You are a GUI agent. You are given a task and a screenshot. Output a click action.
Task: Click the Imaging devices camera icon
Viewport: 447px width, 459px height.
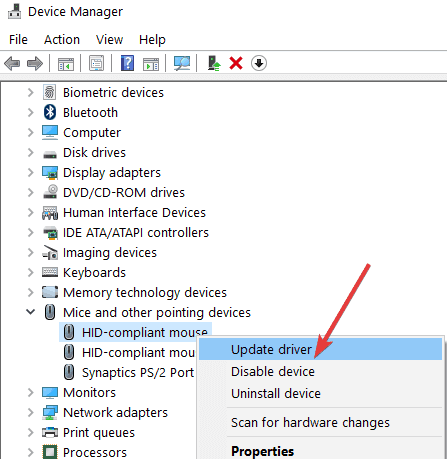(50, 253)
